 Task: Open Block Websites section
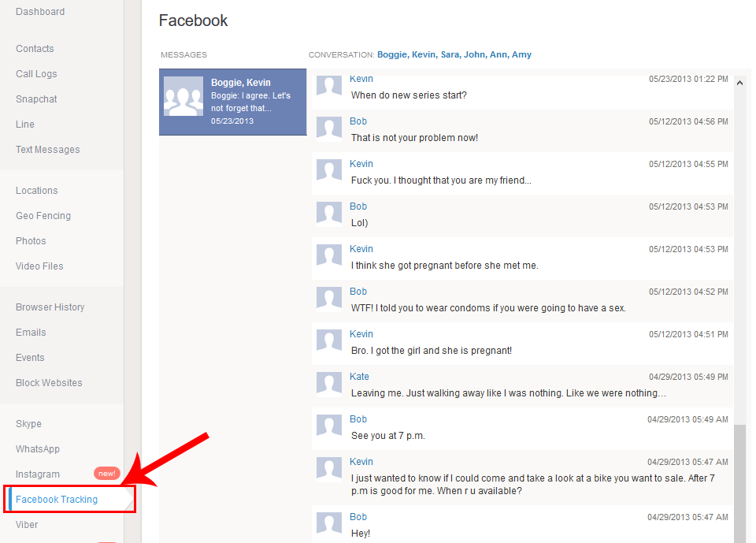(x=49, y=383)
